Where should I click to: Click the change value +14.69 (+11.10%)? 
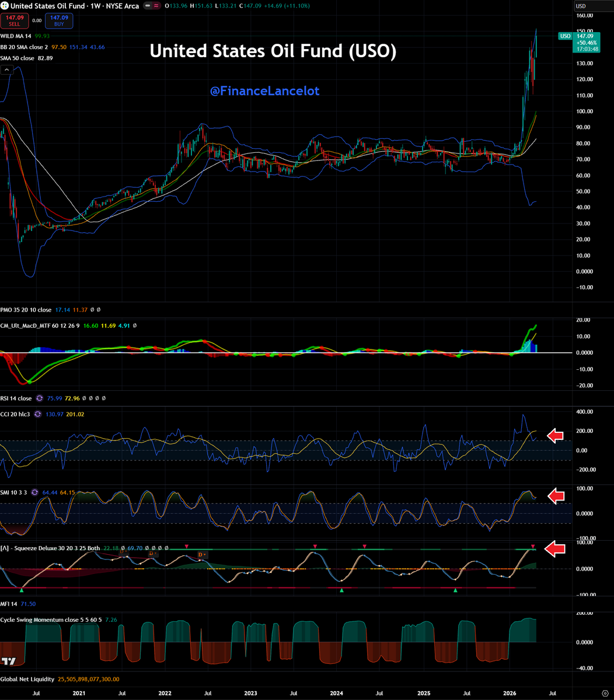287,6
